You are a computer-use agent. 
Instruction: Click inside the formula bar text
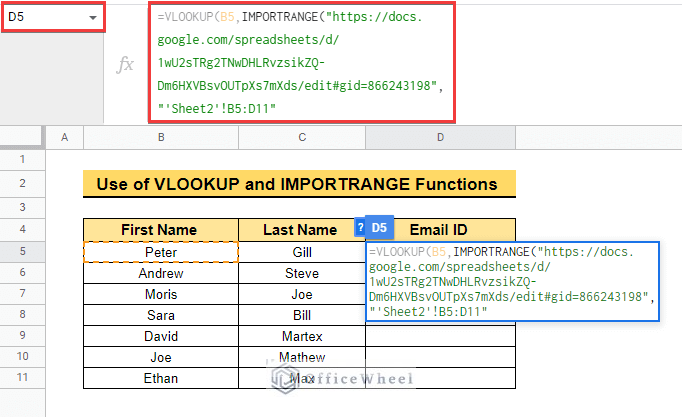[301, 63]
